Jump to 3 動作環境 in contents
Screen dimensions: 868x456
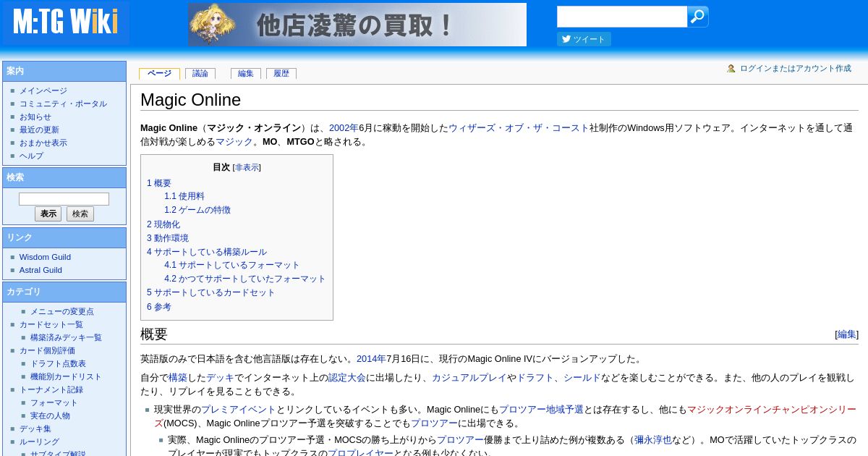coord(168,238)
